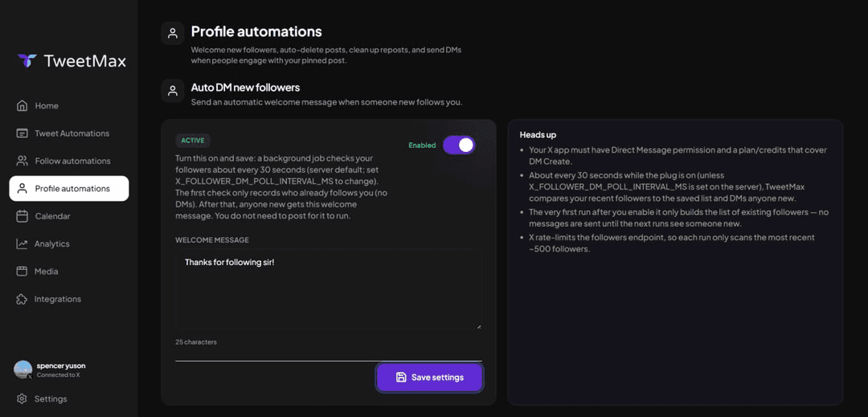This screenshot has width=868, height=417.
Task: Click the Profile automations page heading
Action: point(256,31)
